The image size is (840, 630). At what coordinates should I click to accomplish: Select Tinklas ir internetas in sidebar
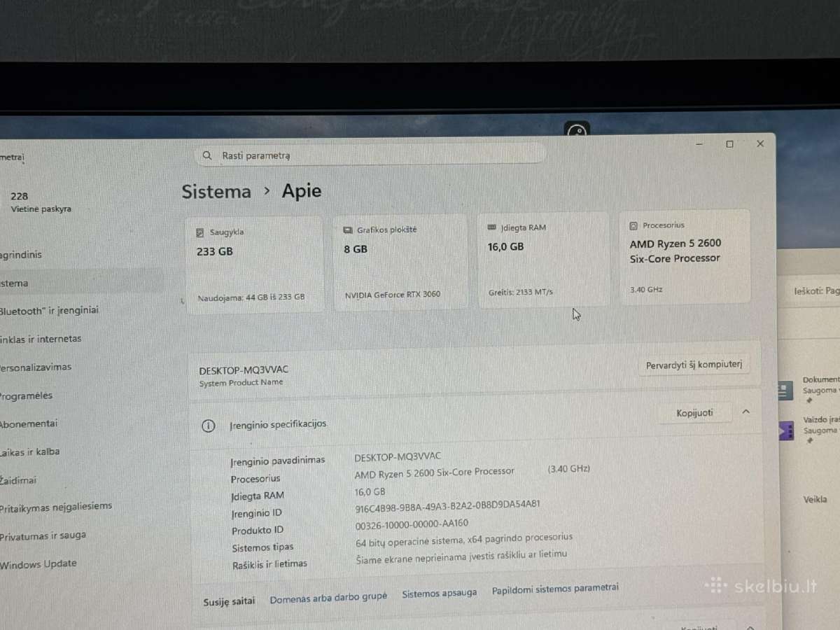click(x=41, y=339)
